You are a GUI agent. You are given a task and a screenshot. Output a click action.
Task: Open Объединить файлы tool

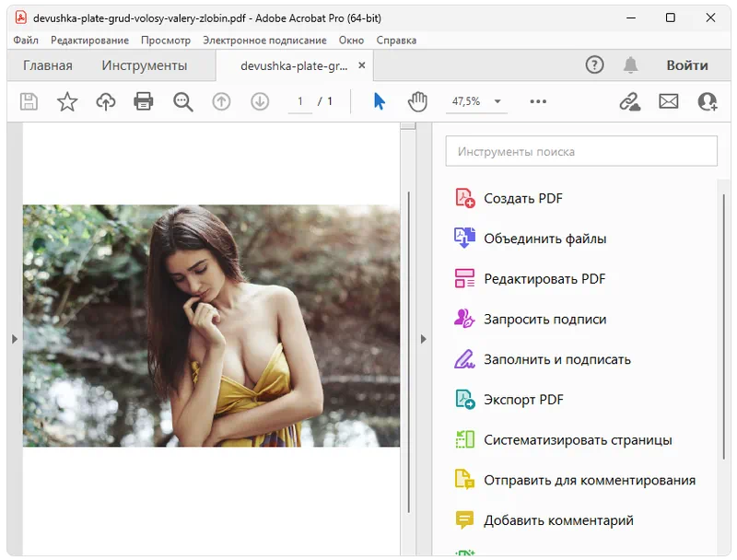coord(545,239)
